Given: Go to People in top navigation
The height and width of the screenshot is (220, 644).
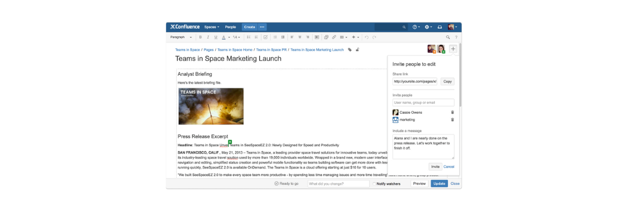Looking at the screenshot, I should point(231,27).
